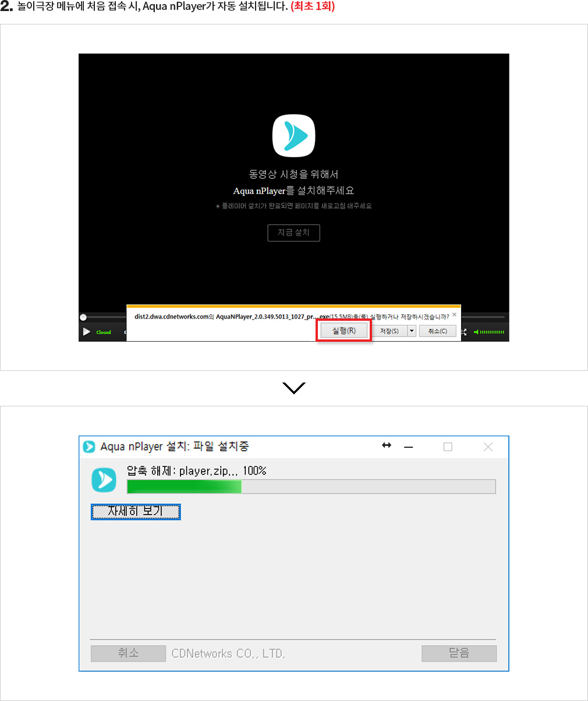Click the '압축 해제: player.zip... 100%' status text
Screen dimensions: 588x701
(197, 470)
